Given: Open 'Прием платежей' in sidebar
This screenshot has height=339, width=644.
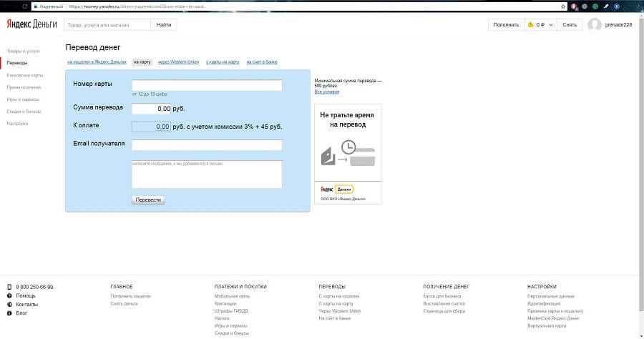Looking at the screenshot, I should click(x=24, y=87).
